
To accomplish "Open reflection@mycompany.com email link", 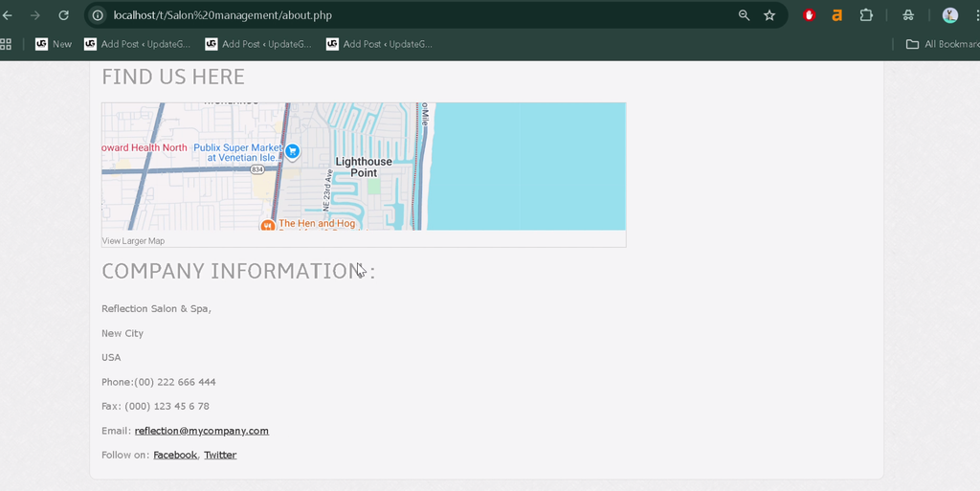I will coord(202,431).
